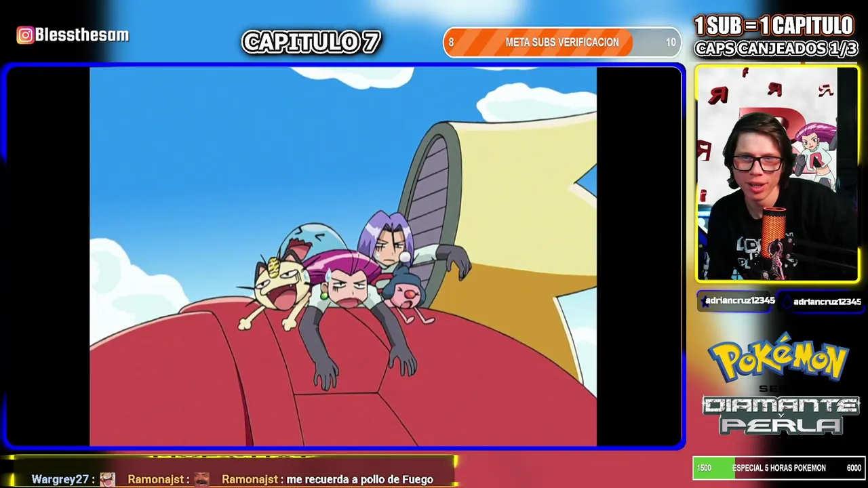Click the Instagram logo beside Blessthesam

pyautogui.click(x=25, y=35)
